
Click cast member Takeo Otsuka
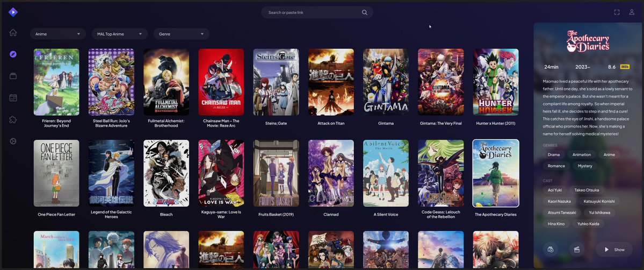point(587,190)
